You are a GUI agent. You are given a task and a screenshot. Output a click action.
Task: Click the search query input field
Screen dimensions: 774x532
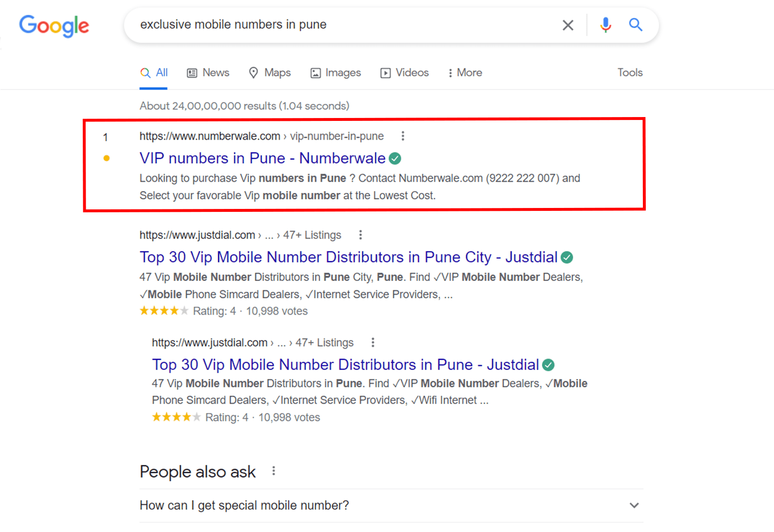339,25
